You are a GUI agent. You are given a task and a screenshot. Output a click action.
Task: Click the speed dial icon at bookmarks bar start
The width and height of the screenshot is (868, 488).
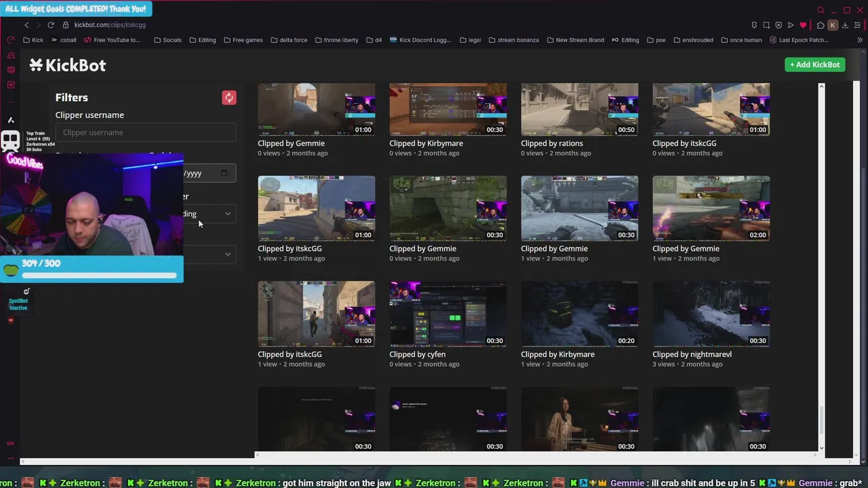click(x=10, y=40)
